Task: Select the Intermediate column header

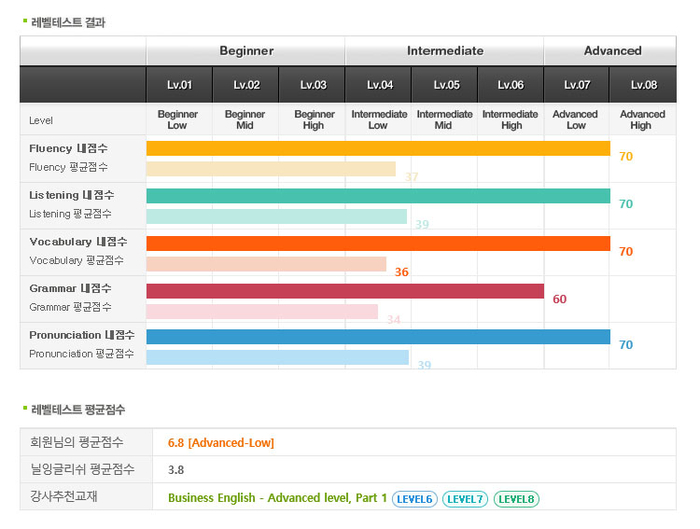Action: click(x=445, y=51)
